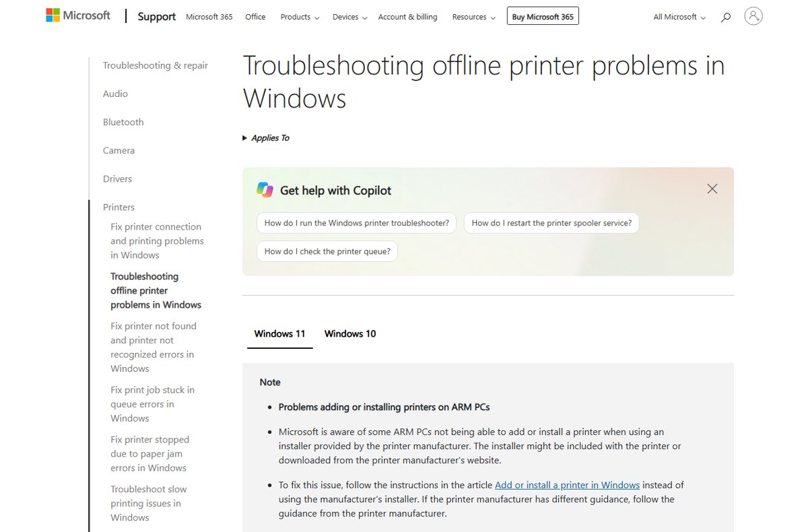This screenshot has height=532, width=808.
Task: Open the Resources dropdown menu
Action: [x=474, y=17]
